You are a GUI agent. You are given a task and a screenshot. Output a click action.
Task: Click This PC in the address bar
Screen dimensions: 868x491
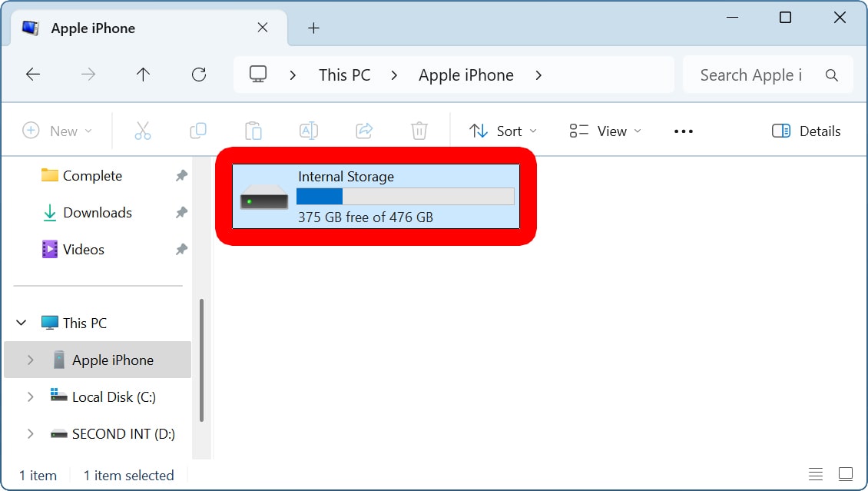tap(344, 75)
